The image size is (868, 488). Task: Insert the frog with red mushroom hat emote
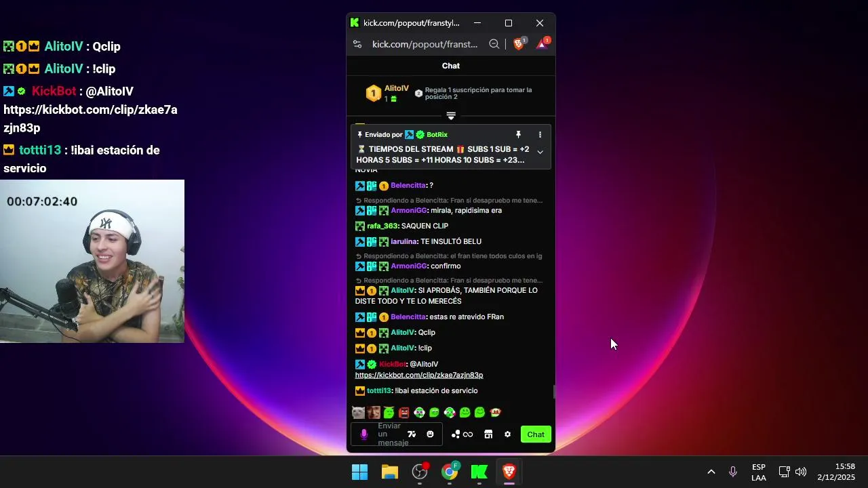pos(496,412)
